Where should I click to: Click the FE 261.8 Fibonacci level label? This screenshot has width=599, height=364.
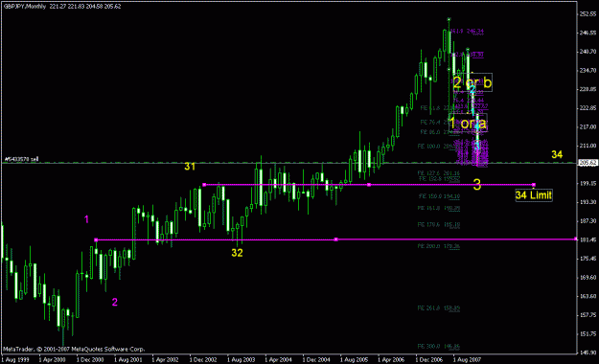pos(439,307)
